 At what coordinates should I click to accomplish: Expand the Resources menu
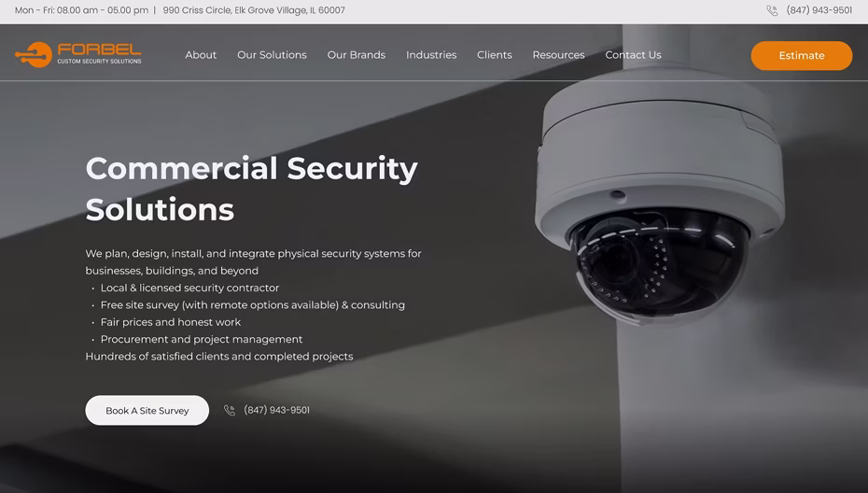[x=558, y=55]
